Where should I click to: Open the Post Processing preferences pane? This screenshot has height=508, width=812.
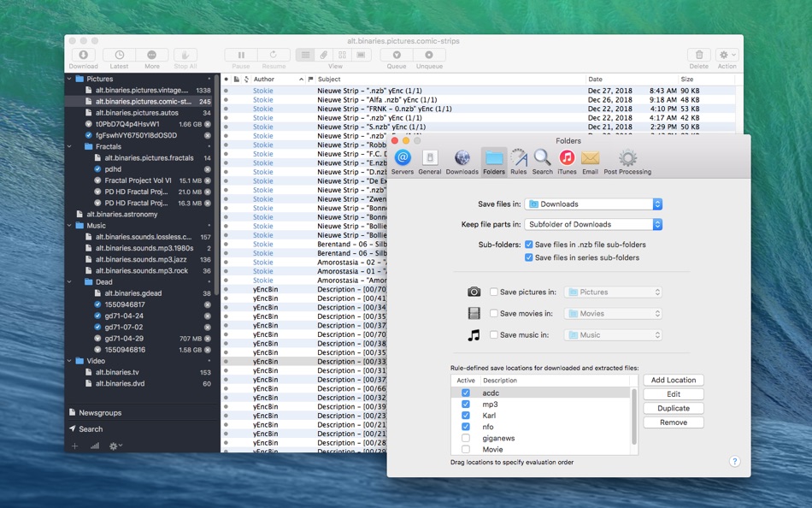tap(627, 159)
